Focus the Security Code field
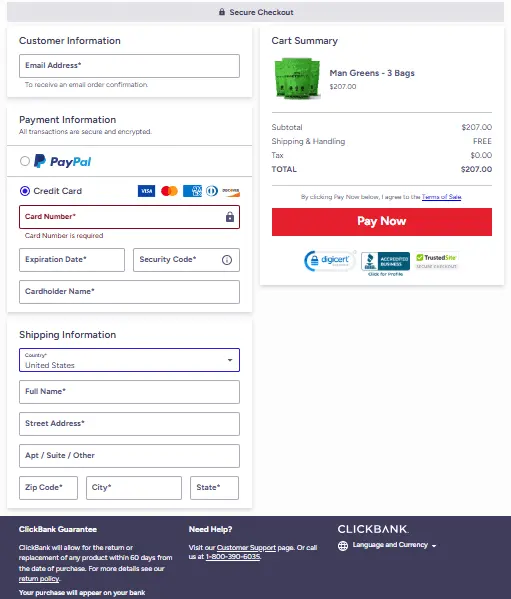Viewport: 511px width, 599px height. pos(186,260)
